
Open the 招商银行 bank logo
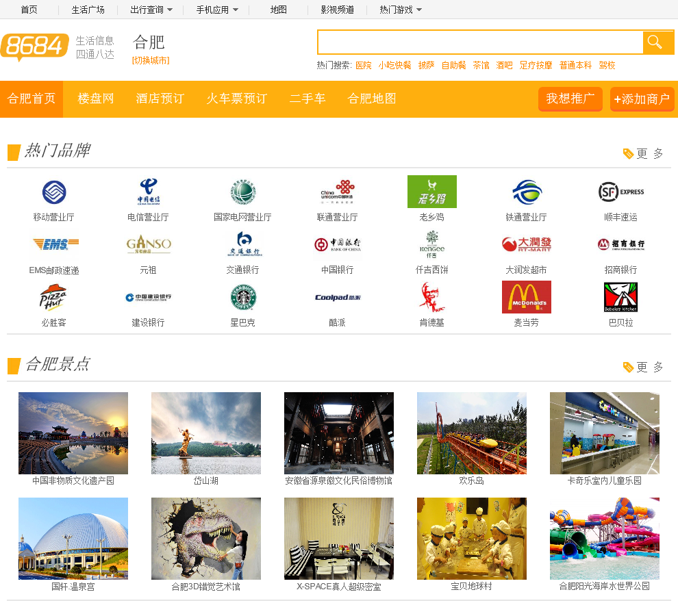click(621, 244)
